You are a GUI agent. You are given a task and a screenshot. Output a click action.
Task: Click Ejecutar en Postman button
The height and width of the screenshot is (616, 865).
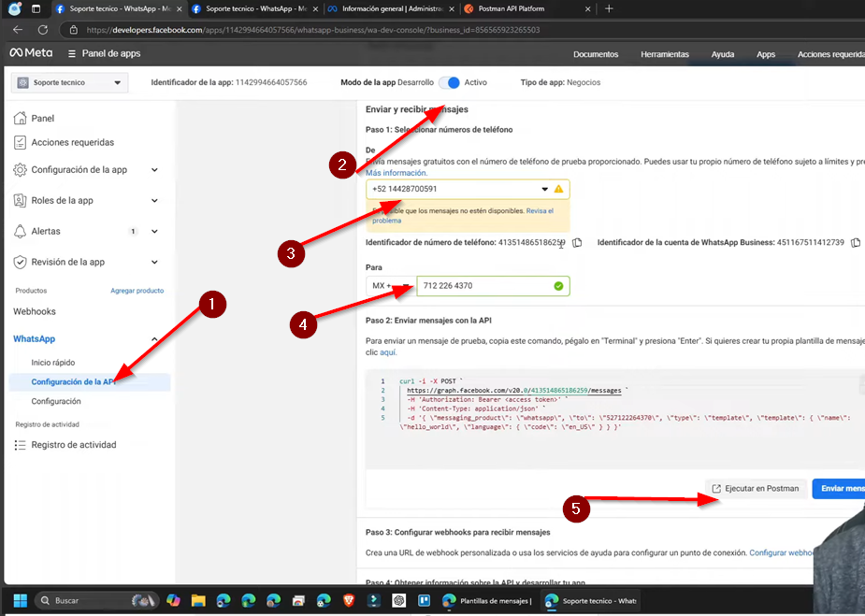(x=756, y=489)
